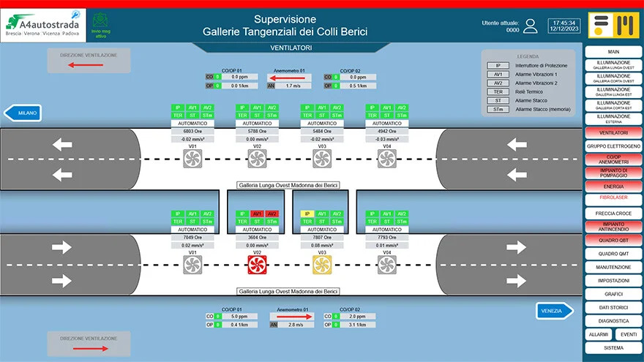
Task: Open the DATI STORICI section
Action: (x=613, y=307)
